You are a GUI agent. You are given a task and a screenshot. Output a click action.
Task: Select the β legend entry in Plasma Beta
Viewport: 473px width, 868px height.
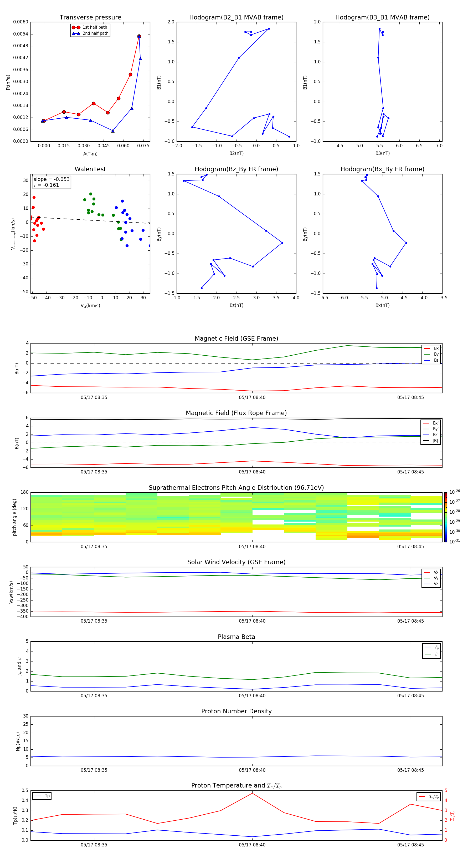[x=431, y=654]
